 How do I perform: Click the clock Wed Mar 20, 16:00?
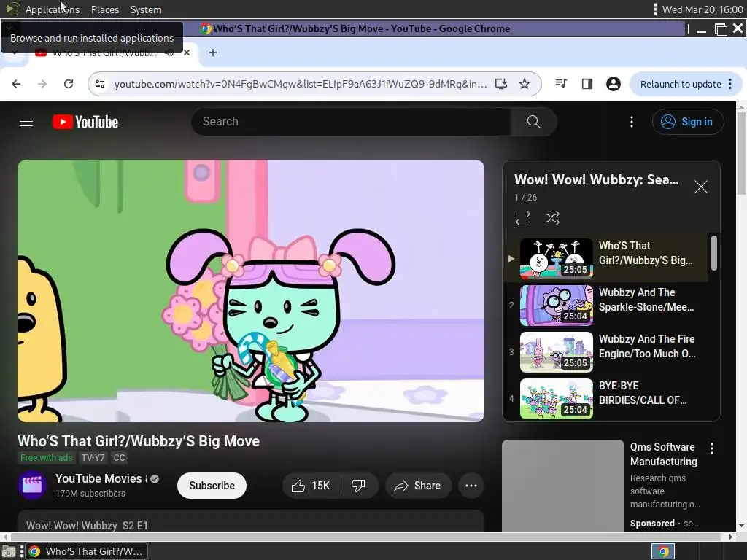click(x=703, y=9)
